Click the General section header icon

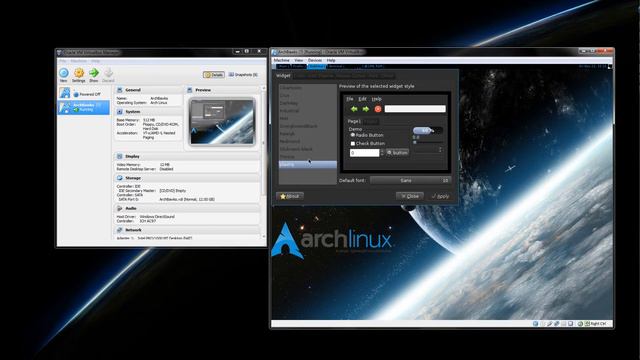[120, 90]
